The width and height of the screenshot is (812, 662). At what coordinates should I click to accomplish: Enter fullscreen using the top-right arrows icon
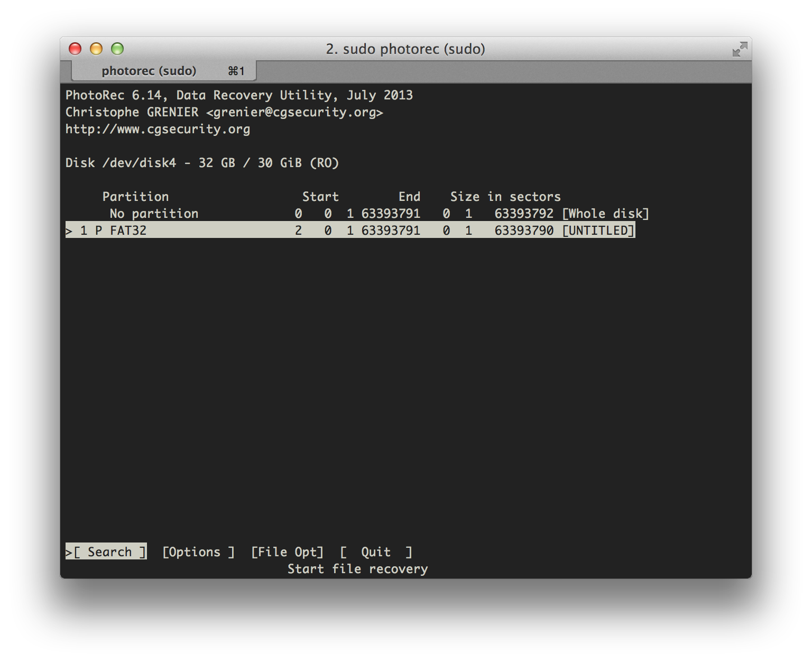coord(740,49)
